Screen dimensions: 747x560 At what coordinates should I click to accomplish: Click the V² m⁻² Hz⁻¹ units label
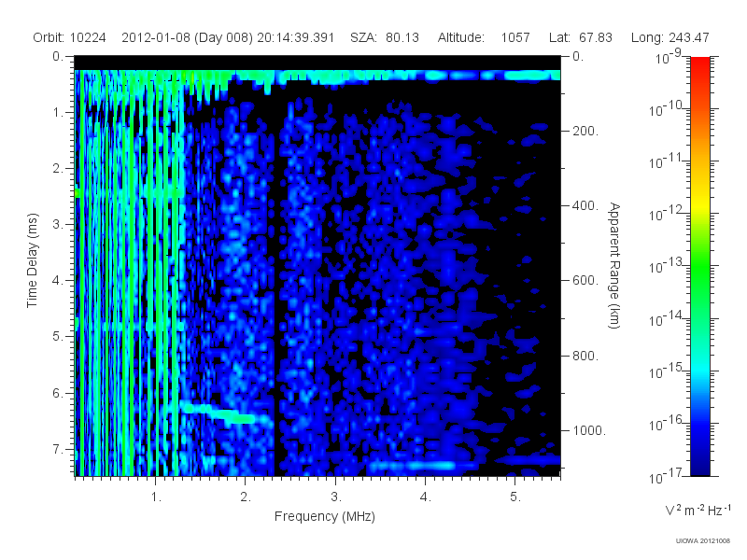click(698, 510)
